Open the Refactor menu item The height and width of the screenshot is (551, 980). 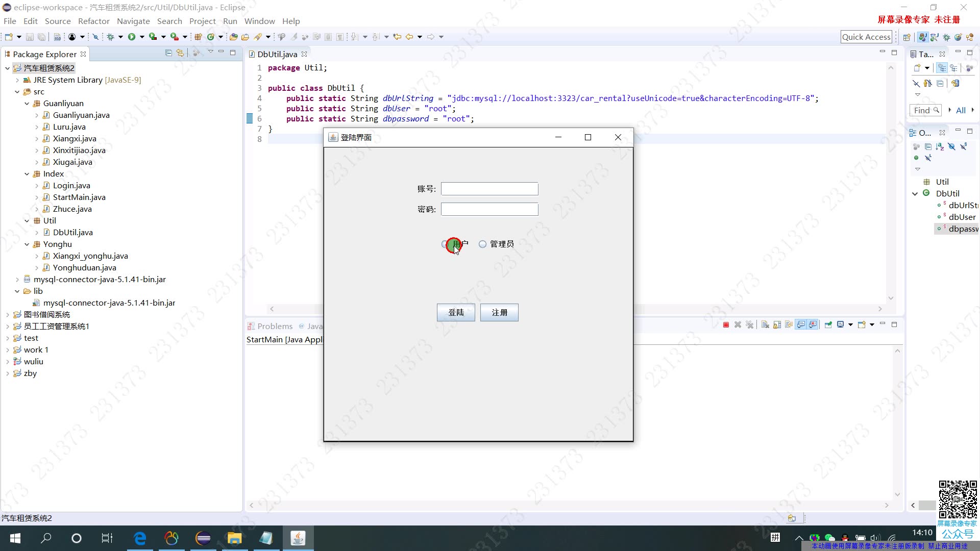pyautogui.click(x=93, y=21)
